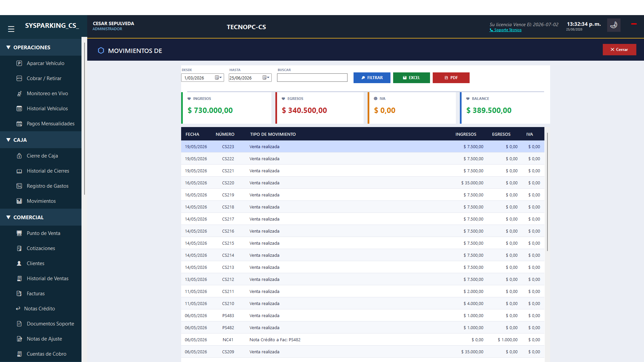Click the EGRESOS column header
This screenshot has width=644, height=362.
pos(501,134)
